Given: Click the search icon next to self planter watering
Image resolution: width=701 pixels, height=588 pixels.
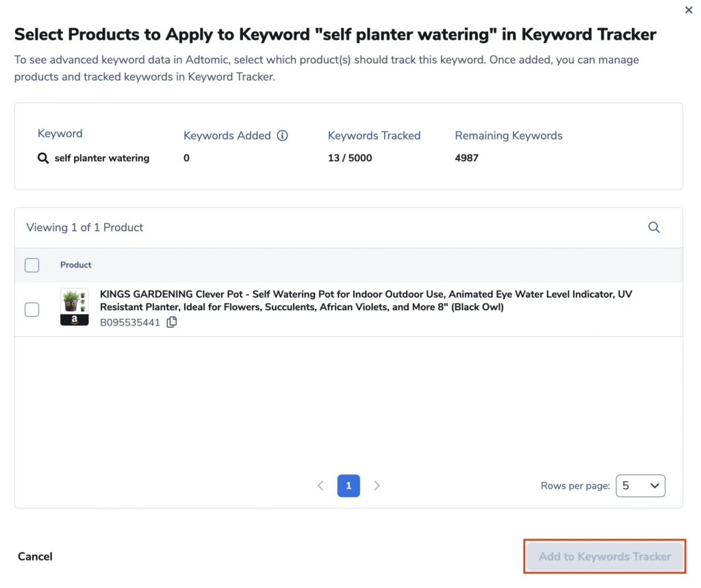Looking at the screenshot, I should [42, 157].
